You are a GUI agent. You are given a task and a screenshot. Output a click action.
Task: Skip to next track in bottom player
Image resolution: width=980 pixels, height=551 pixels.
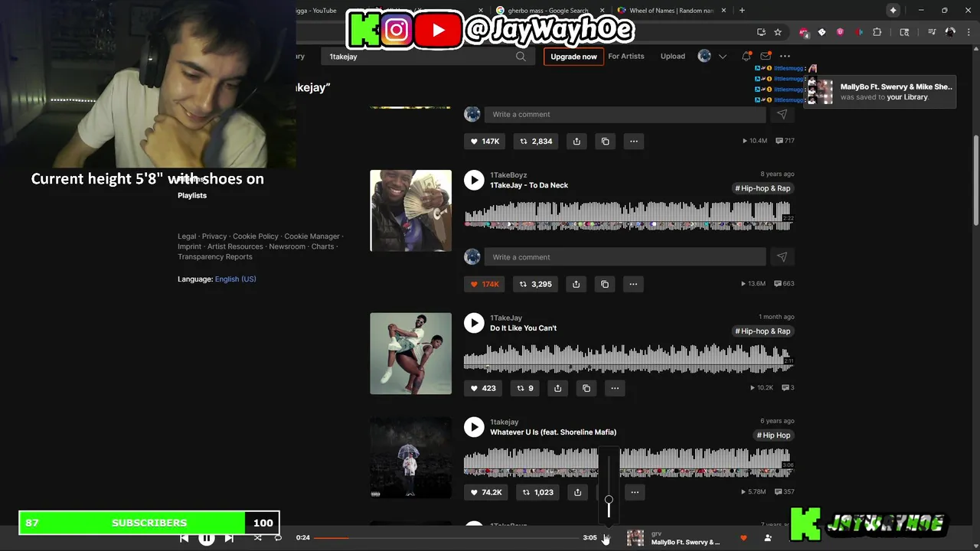point(229,538)
